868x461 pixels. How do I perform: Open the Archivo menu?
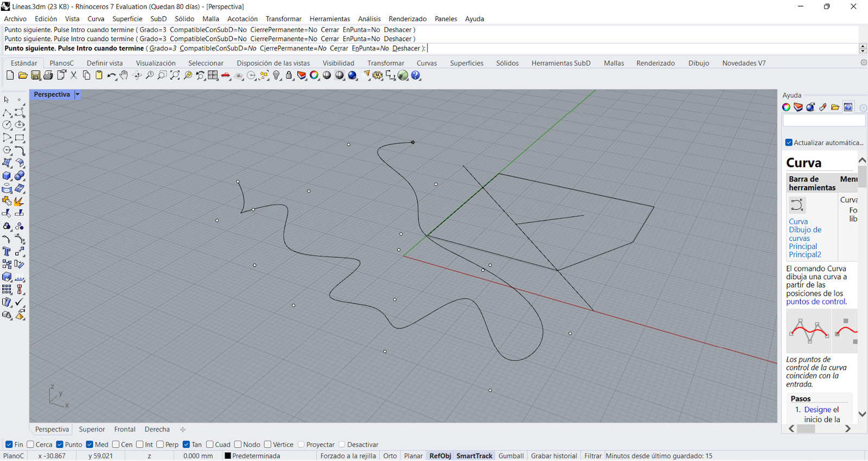click(15, 18)
